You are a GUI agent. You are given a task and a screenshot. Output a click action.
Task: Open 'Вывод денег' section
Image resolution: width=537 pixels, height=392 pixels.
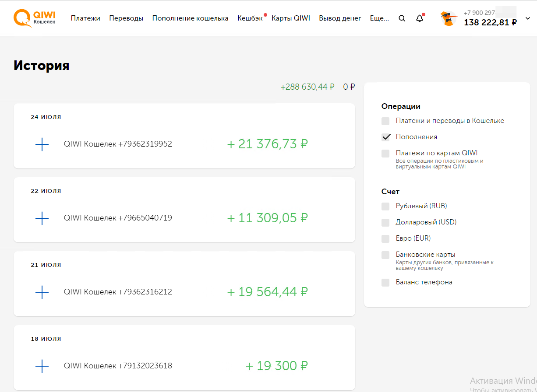340,18
